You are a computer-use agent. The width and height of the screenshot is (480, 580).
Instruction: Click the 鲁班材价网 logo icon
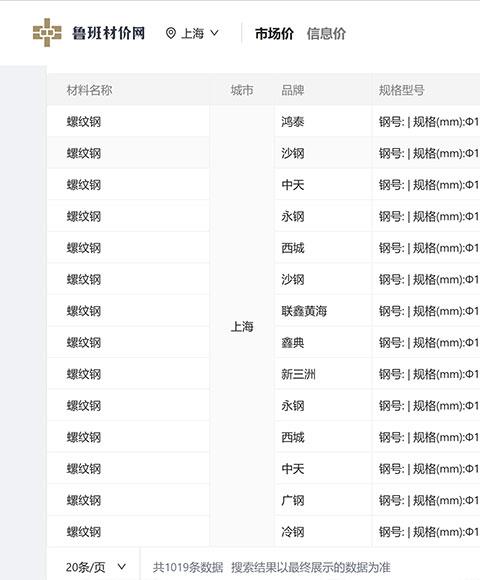coord(47,33)
